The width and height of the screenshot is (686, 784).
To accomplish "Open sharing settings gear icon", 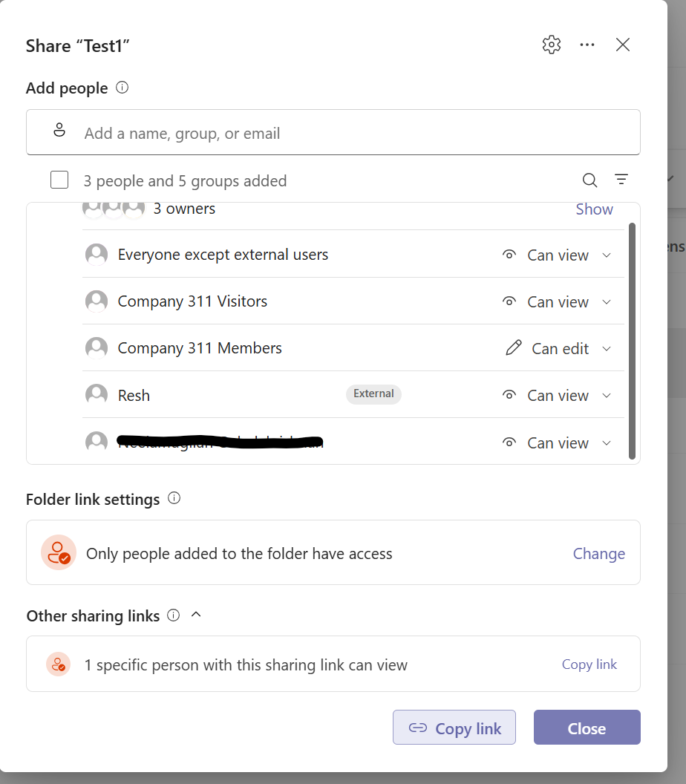I will pyautogui.click(x=552, y=45).
